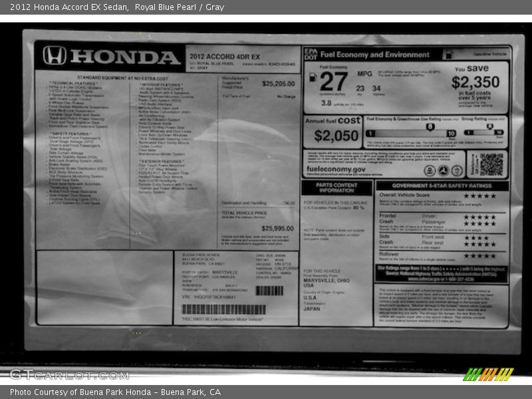Click the Parts Content Information header
Screen dimensions: 532x399
(x=336, y=188)
